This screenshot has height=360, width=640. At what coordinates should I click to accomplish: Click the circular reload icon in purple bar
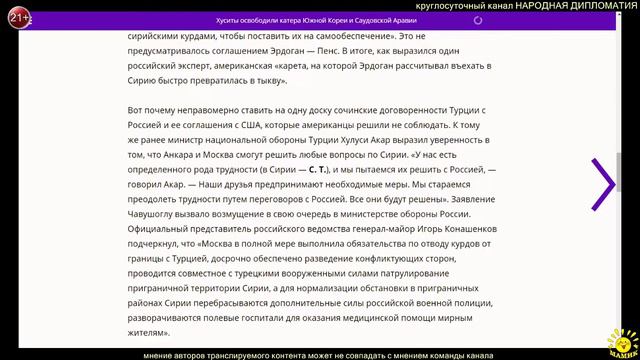point(478,20)
